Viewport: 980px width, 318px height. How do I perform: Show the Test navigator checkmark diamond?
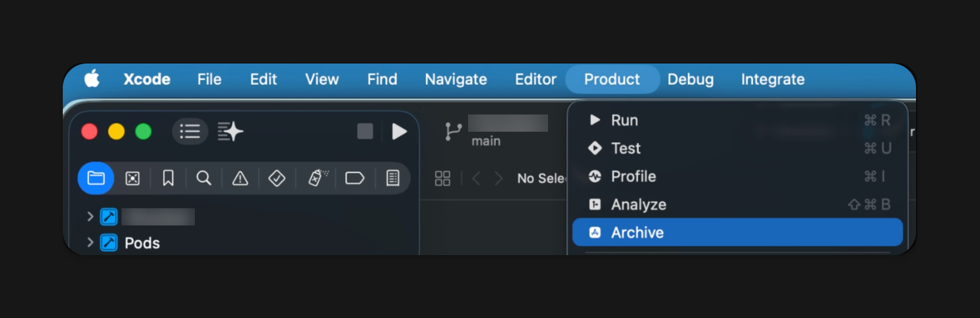[277, 178]
